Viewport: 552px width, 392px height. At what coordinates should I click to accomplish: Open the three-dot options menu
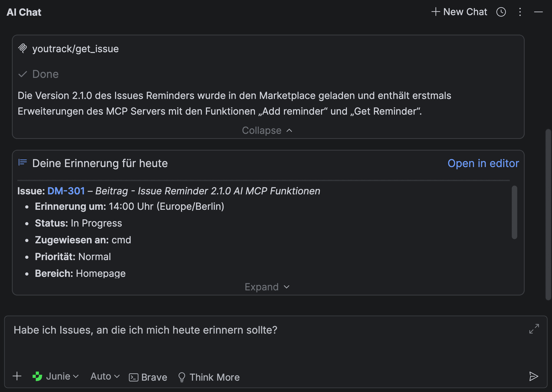(520, 12)
